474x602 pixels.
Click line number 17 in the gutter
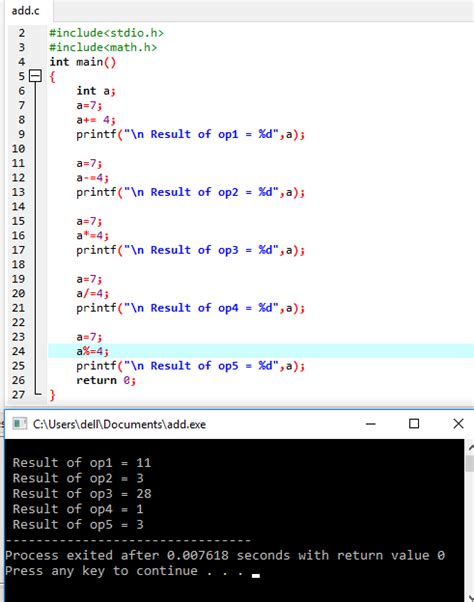pyautogui.click(x=18, y=250)
